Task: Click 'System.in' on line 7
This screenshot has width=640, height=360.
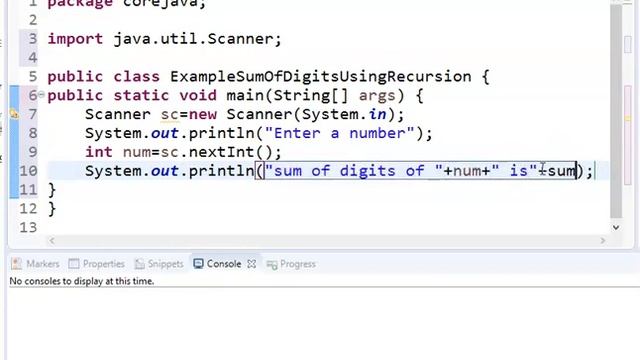Action: (x=344, y=114)
